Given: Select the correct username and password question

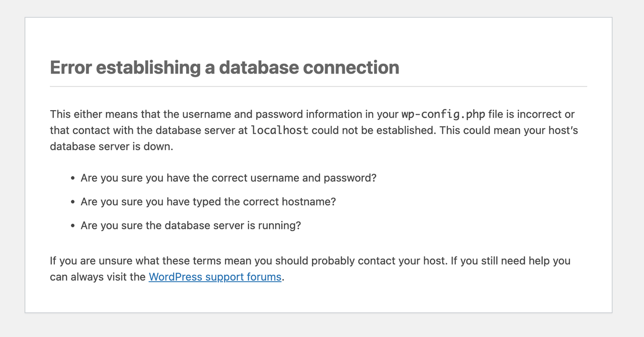Looking at the screenshot, I should [x=228, y=178].
